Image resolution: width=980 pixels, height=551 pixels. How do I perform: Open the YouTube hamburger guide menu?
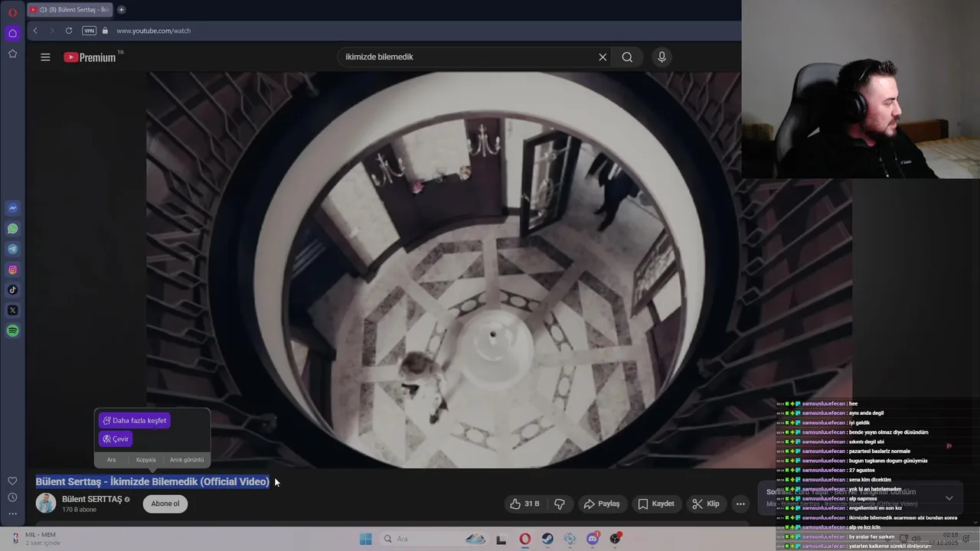coord(45,57)
